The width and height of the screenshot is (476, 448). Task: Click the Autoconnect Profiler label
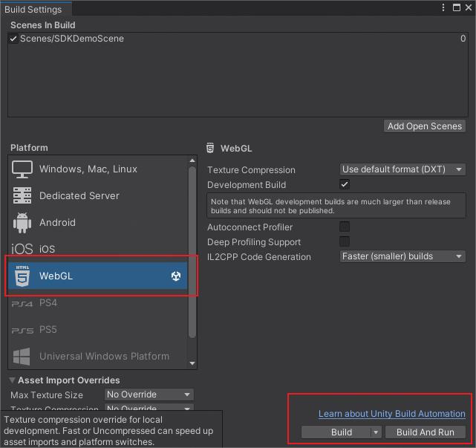point(250,227)
